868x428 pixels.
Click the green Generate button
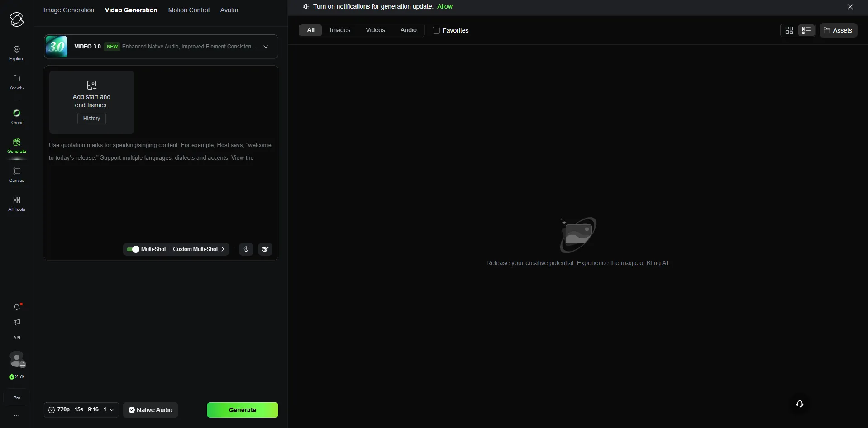(x=242, y=410)
